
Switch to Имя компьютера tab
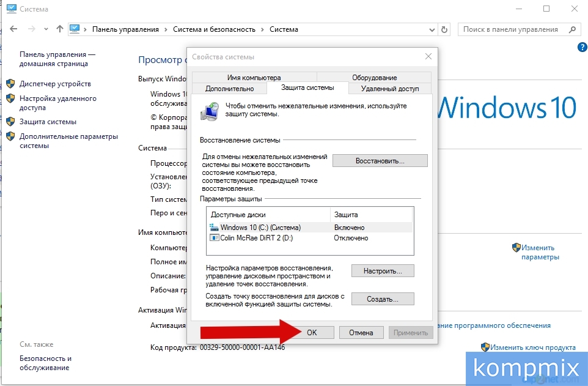pyautogui.click(x=254, y=77)
